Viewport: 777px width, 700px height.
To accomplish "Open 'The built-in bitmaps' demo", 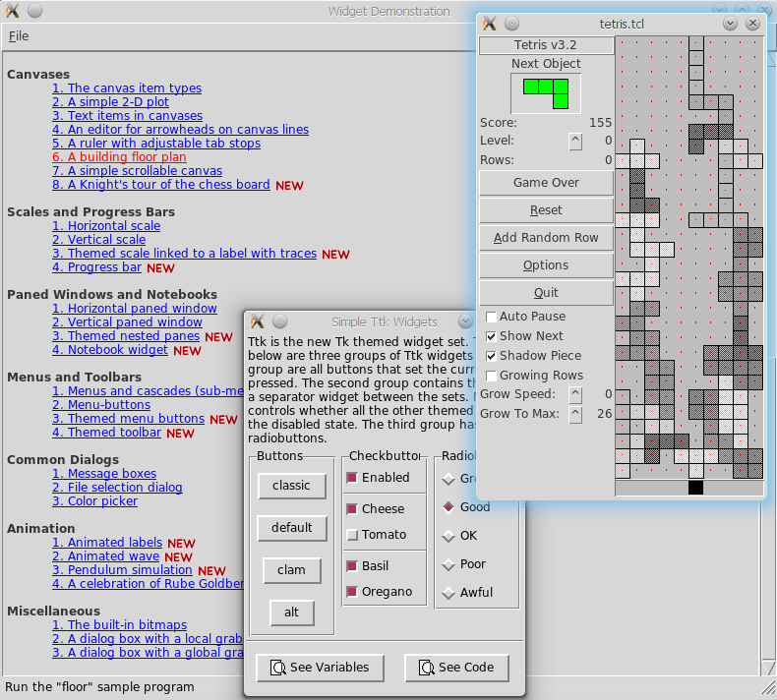I will (x=119, y=625).
